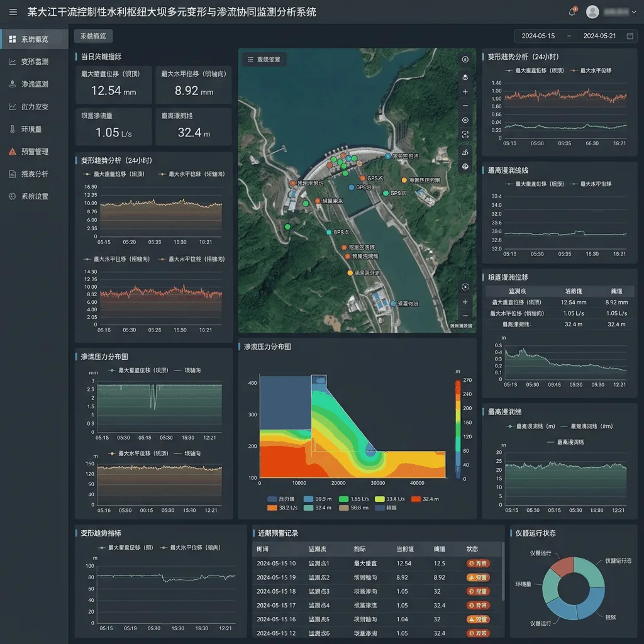Select the 系统概览 overview sidebar item
Screen dimensions: 644x644
pos(35,39)
